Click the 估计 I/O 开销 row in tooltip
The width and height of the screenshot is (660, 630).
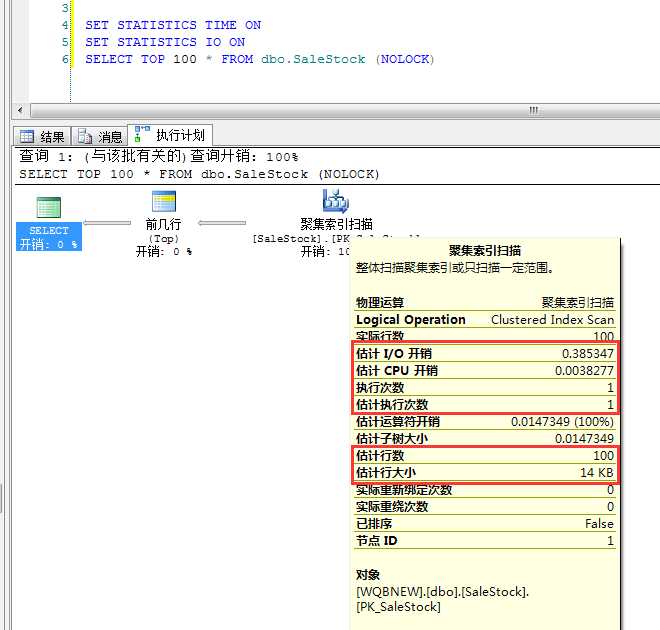484,354
